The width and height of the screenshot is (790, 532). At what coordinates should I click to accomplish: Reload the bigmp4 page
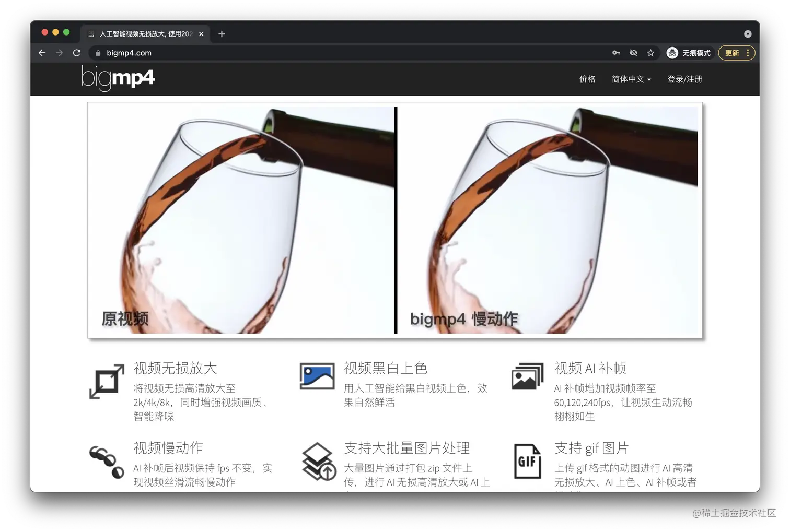76,53
